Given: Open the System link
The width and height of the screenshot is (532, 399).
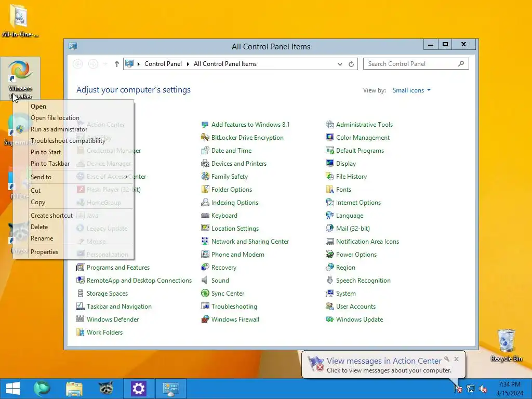Looking at the screenshot, I should [x=345, y=293].
